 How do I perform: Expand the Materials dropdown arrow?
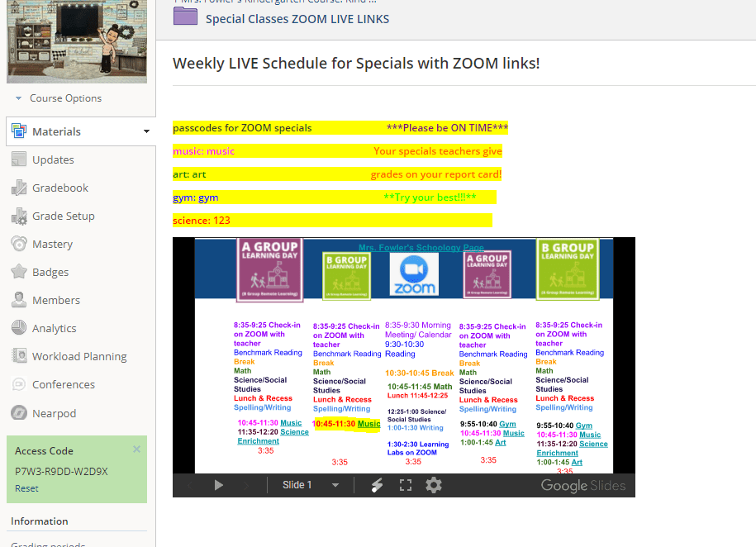146,131
